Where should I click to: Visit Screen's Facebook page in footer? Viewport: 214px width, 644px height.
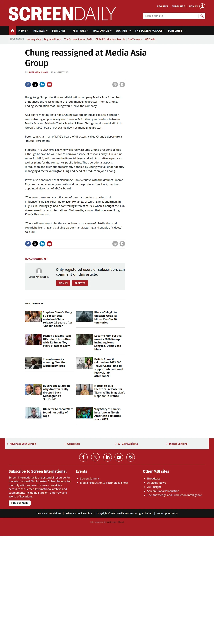[x=83, y=457]
